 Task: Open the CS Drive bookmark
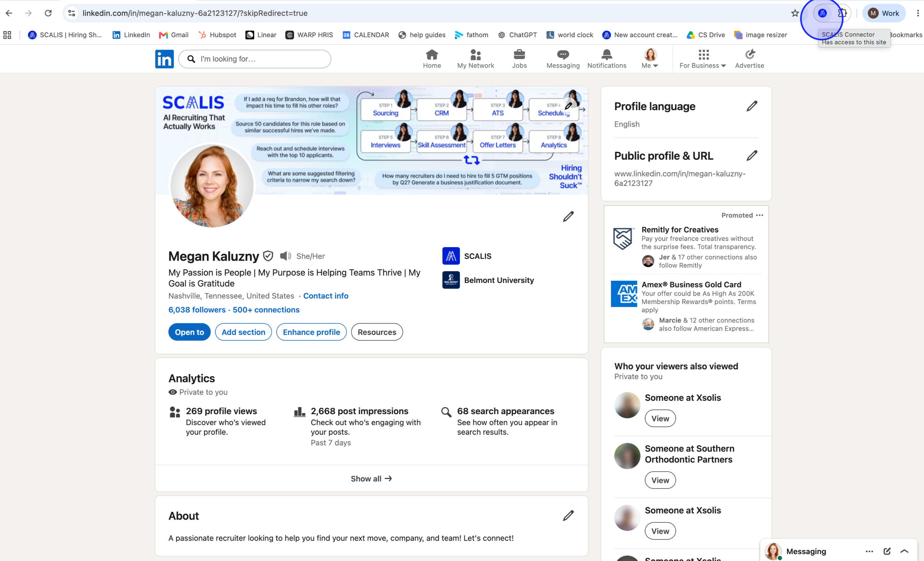pyautogui.click(x=706, y=35)
